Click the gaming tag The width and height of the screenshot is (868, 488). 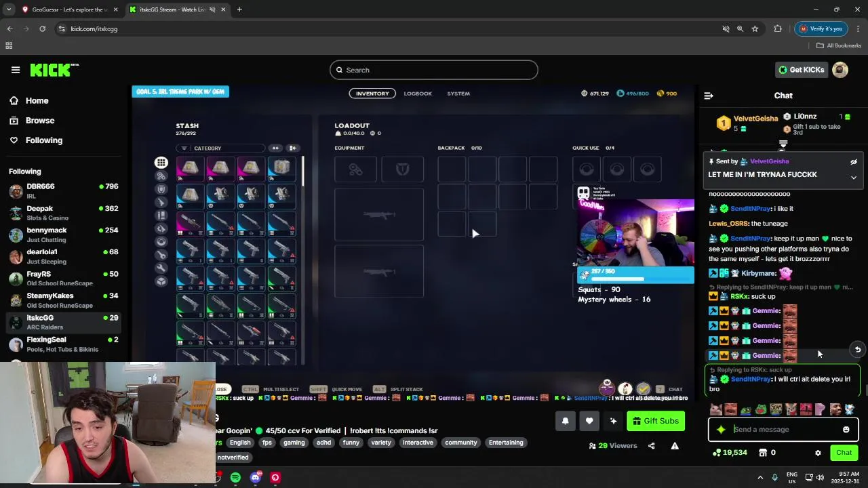(294, 443)
